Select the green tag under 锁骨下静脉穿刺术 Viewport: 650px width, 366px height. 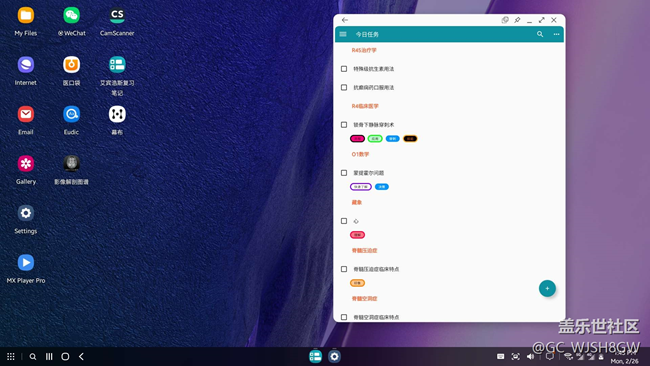(375, 139)
